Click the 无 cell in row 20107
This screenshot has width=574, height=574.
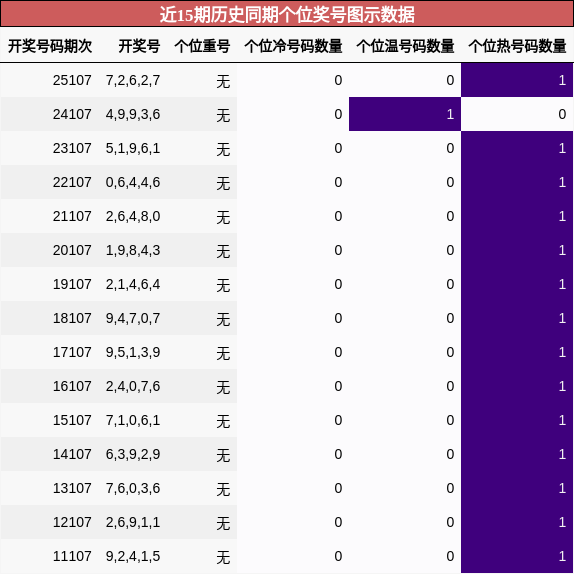[x=223, y=251]
